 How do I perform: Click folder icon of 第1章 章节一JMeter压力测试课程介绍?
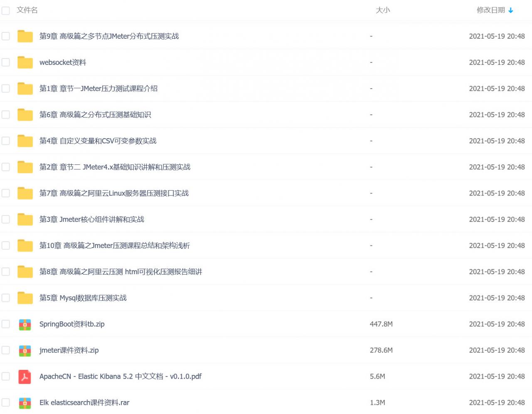[25, 89]
